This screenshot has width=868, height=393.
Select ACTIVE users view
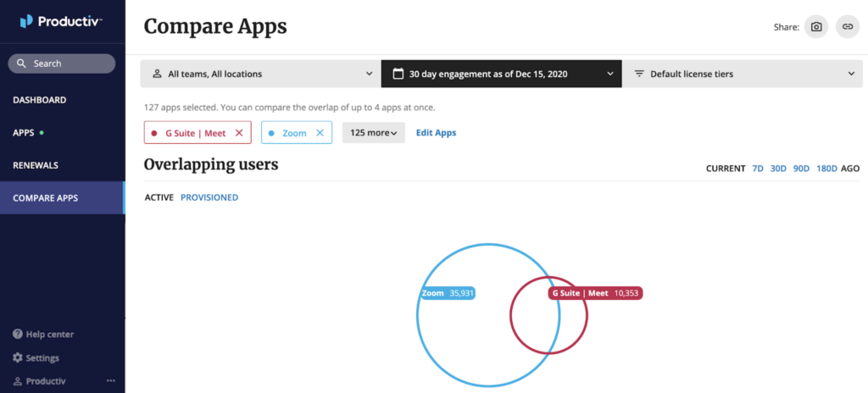pyautogui.click(x=159, y=197)
